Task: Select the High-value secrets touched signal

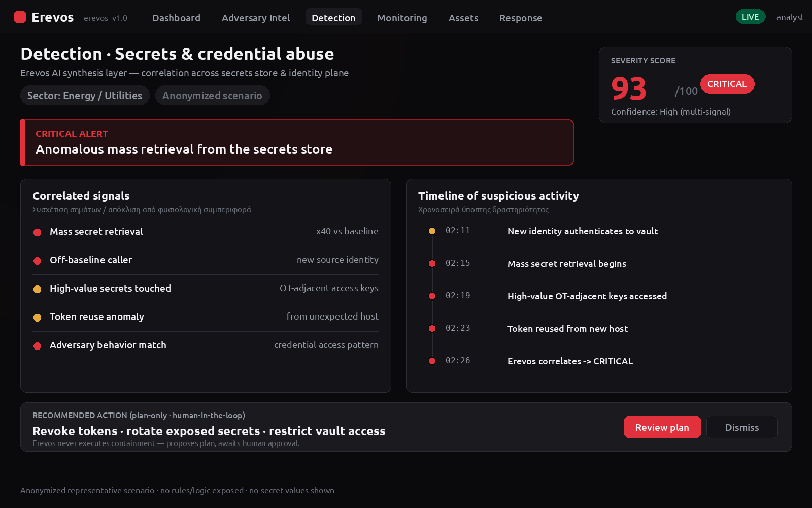Action: [x=206, y=289]
